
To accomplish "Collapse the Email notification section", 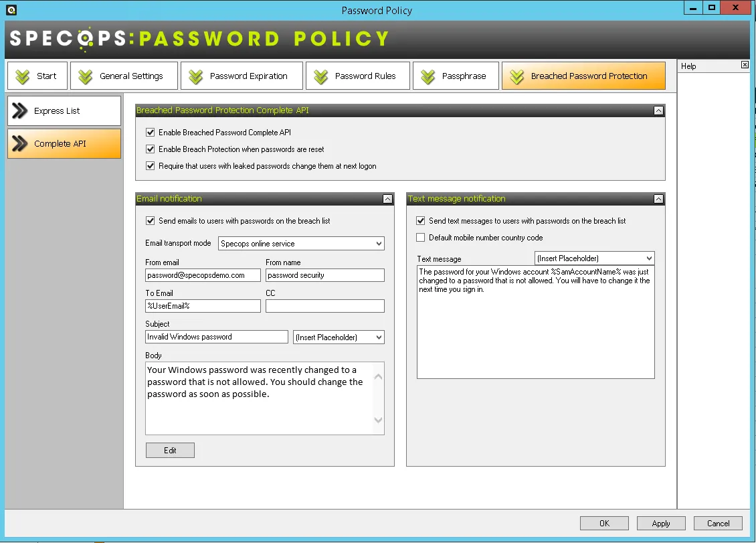I will [x=387, y=199].
